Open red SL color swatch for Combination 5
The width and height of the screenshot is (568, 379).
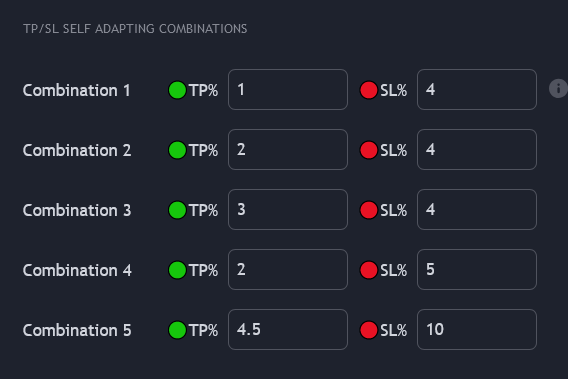tap(369, 330)
